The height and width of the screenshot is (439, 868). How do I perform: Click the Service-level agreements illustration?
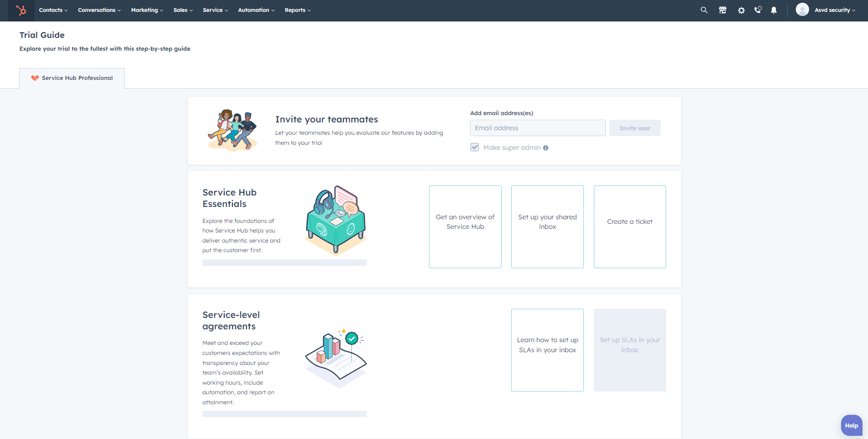click(x=336, y=358)
